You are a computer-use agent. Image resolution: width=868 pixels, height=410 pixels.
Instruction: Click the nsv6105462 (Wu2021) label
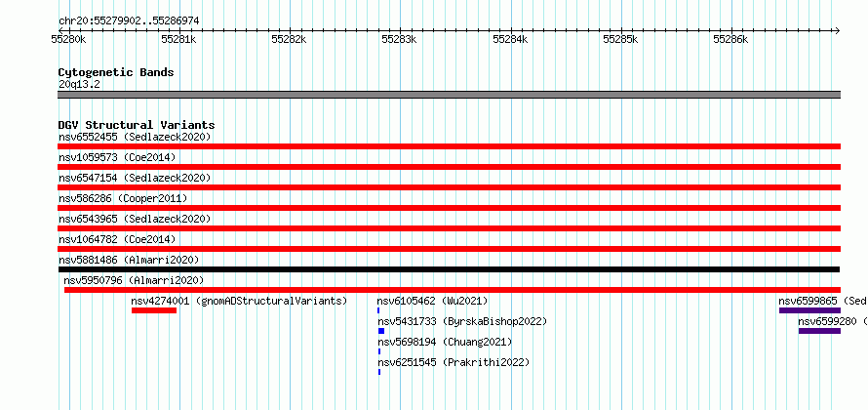(x=432, y=301)
